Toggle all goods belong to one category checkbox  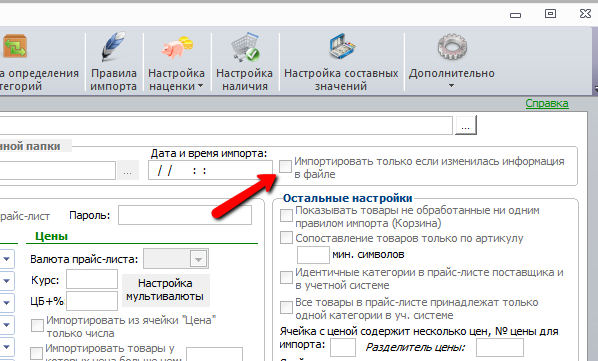(x=286, y=307)
